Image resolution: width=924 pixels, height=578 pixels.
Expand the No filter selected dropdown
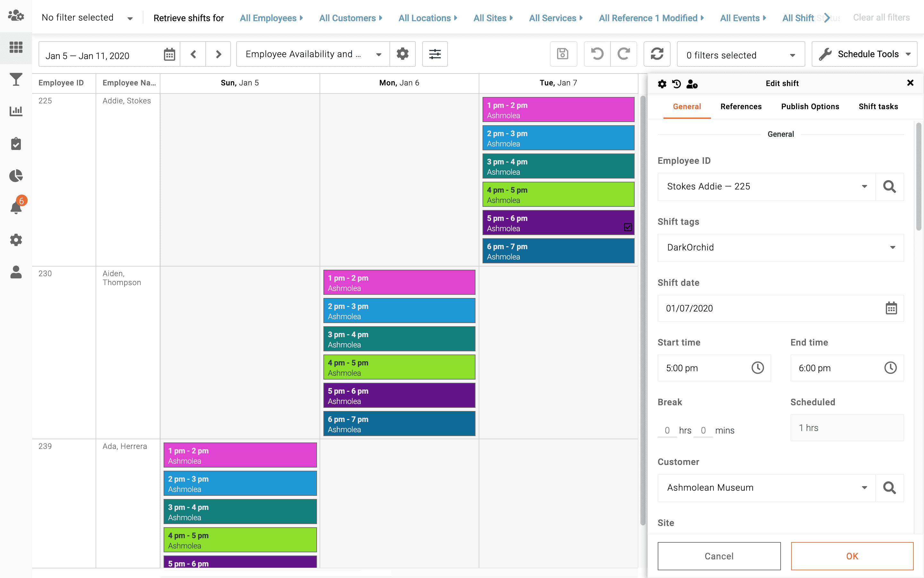click(87, 18)
